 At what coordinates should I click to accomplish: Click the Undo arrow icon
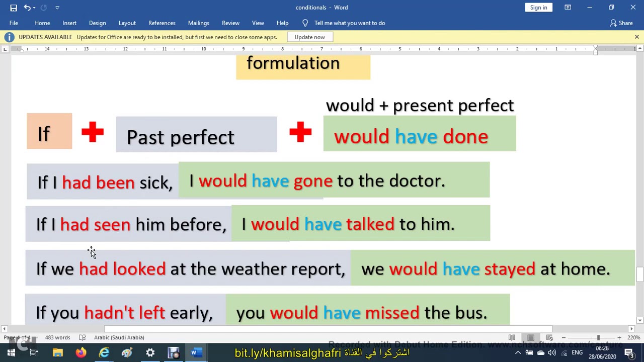(x=27, y=8)
